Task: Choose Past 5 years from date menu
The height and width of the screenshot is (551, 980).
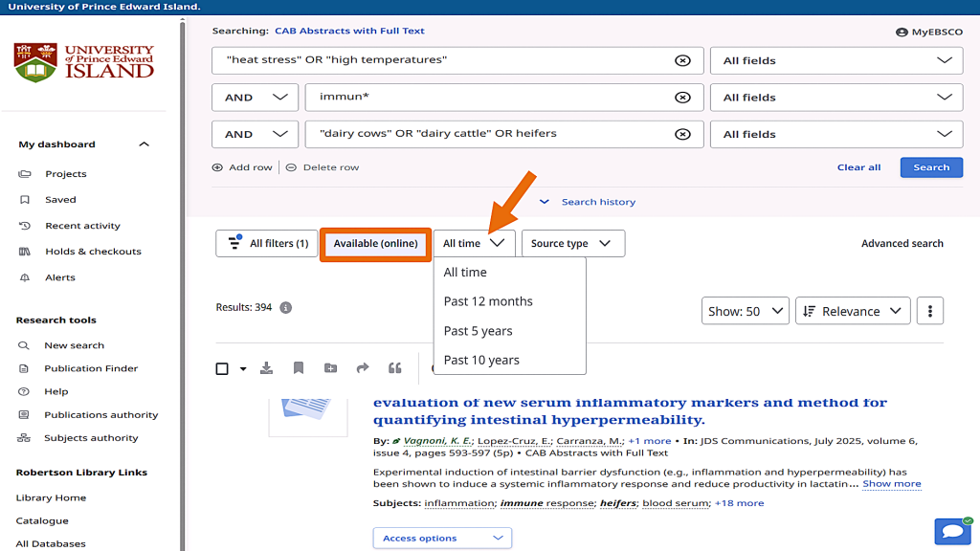Action: click(x=478, y=331)
